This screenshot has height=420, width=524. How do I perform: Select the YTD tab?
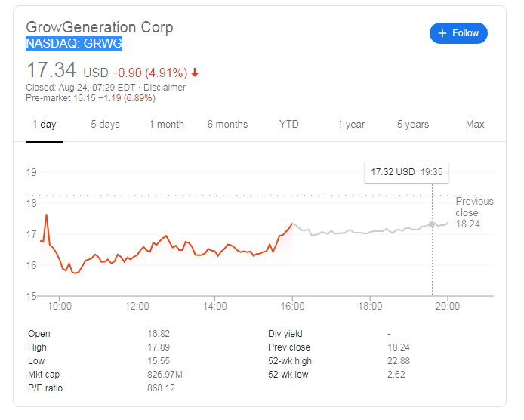click(x=288, y=125)
